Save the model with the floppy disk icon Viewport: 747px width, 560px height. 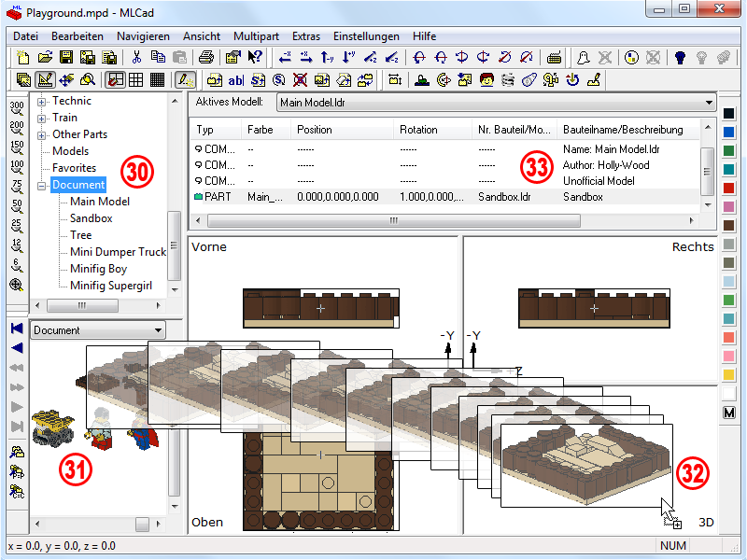pyautogui.click(x=66, y=58)
